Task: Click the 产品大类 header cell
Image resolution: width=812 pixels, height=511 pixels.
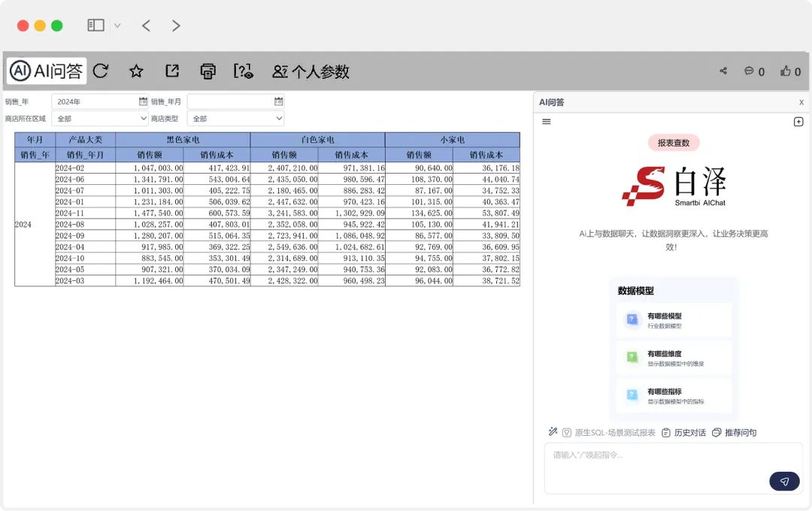Action: 86,140
